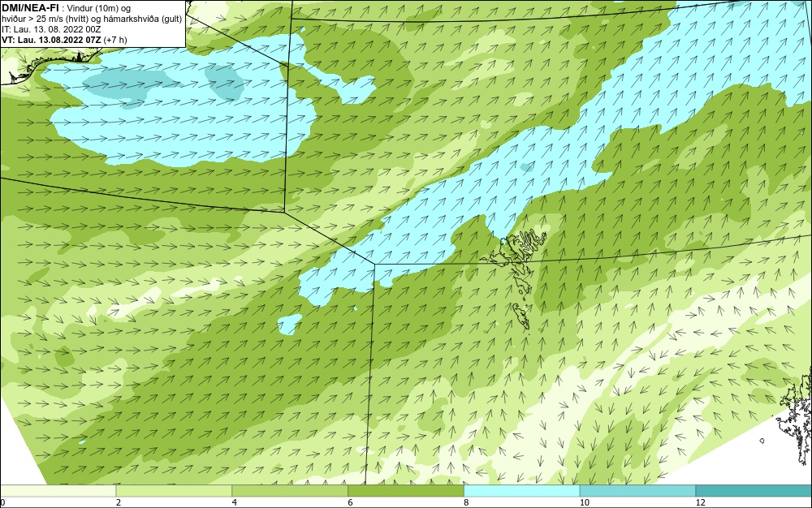Click the legend scale label '8'
Screen dimensions: 812x508
click(467, 502)
